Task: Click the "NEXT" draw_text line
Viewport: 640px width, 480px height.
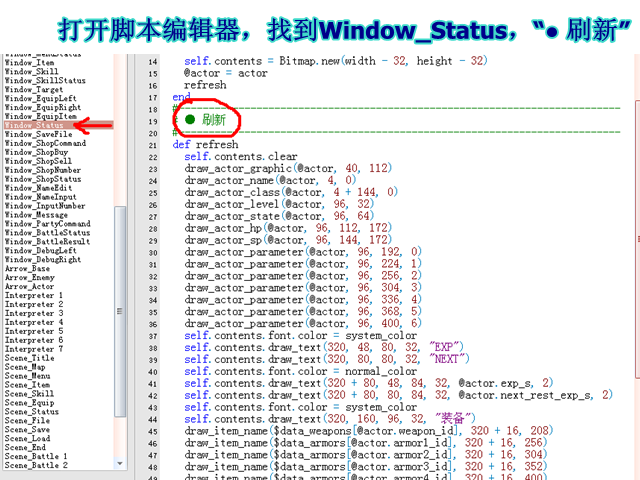Action: click(x=327, y=360)
